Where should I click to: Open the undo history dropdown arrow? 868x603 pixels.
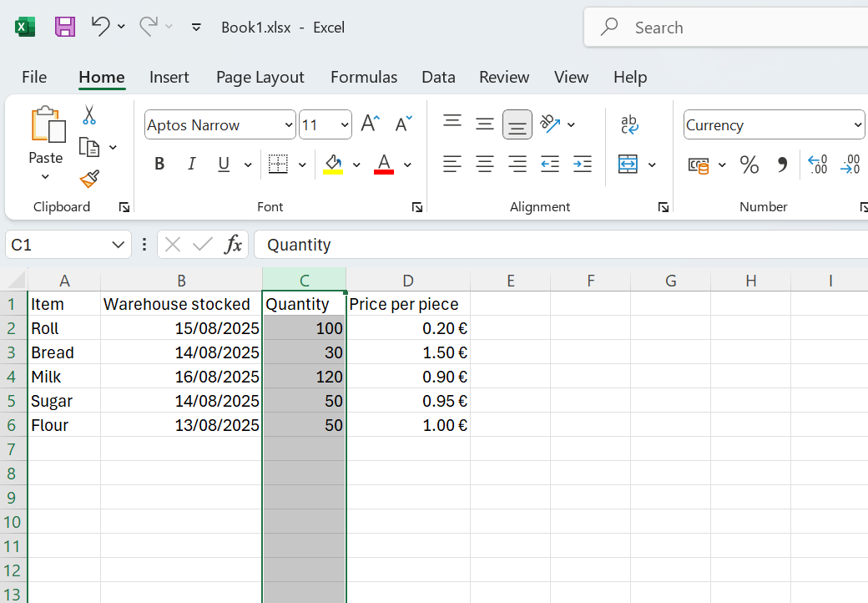pos(121,27)
